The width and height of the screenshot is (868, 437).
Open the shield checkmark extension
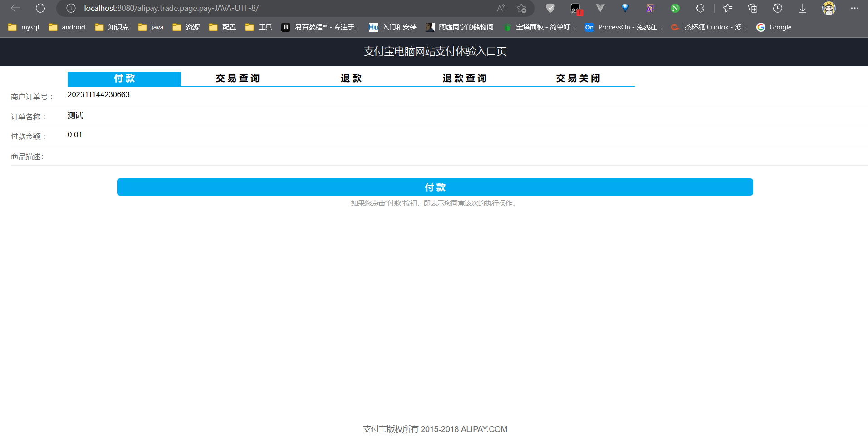point(550,8)
